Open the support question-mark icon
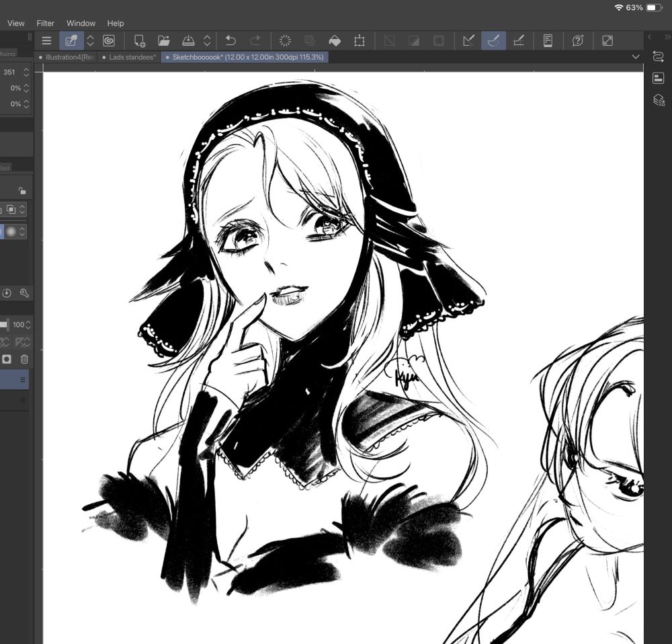Image resolution: width=672 pixels, height=644 pixels. pyautogui.click(x=578, y=41)
